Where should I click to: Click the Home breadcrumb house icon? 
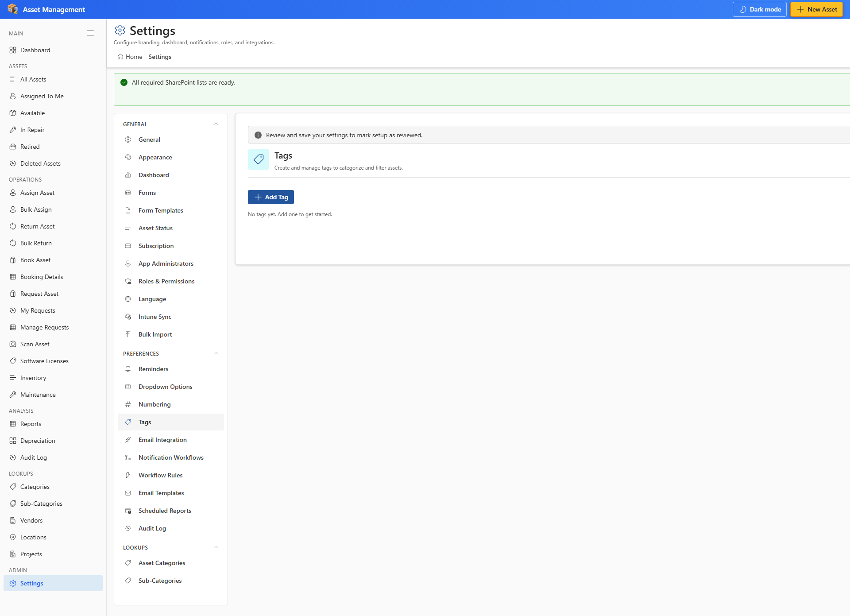pos(120,57)
